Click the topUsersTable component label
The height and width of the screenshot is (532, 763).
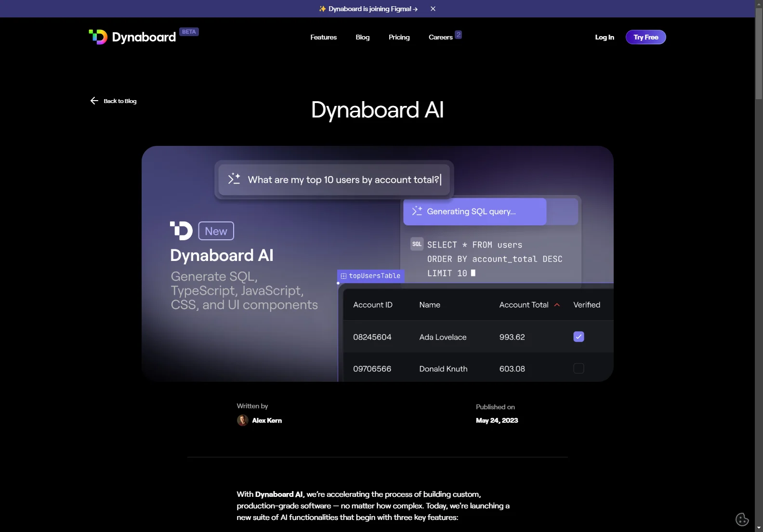pos(370,276)
